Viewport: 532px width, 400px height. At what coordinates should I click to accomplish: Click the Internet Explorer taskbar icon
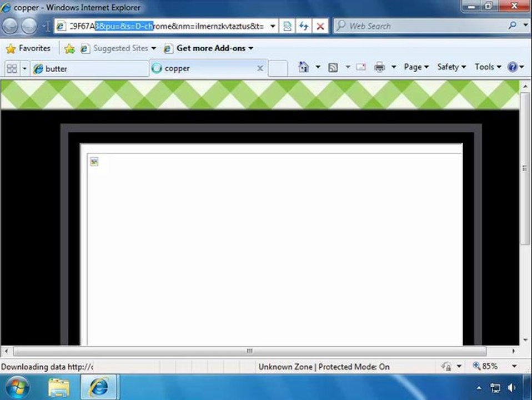(99, 387)
